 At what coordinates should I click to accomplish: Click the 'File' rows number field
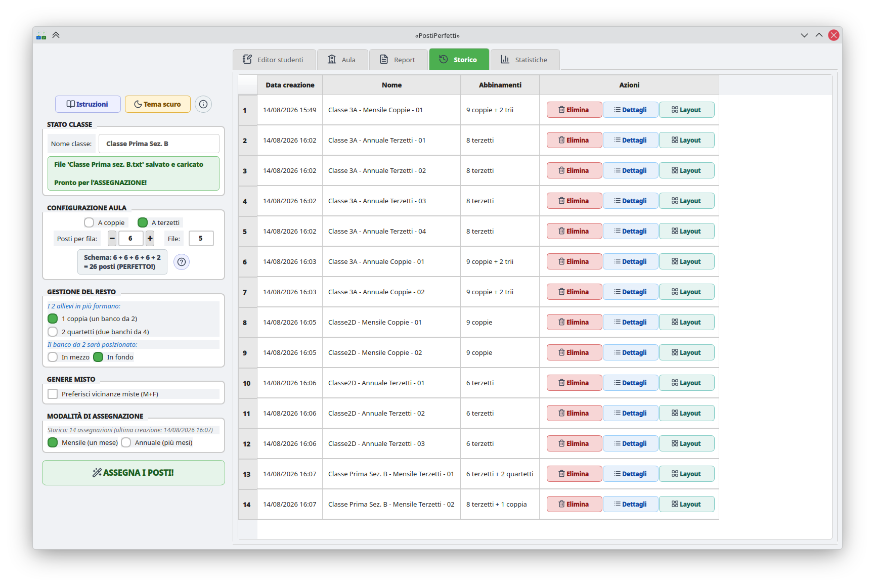point(201,239)
